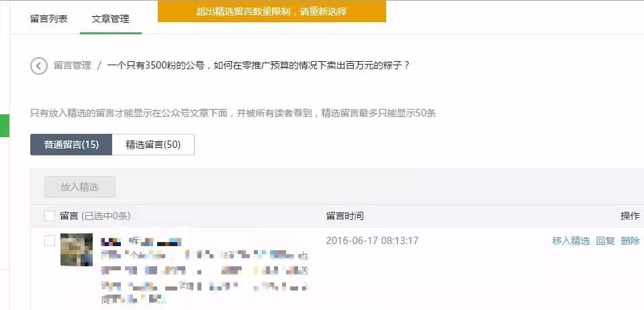Switch to 精选留言(50) tab
This screenshot has height=310, width=644.
click(153, 145)
